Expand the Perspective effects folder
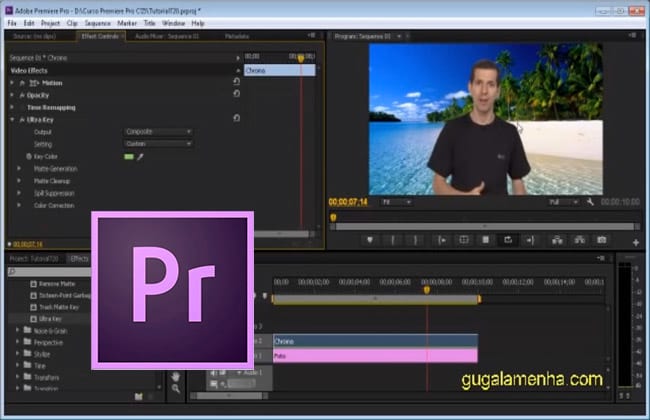This screenshot has height=420, width=650. [18, 342]
